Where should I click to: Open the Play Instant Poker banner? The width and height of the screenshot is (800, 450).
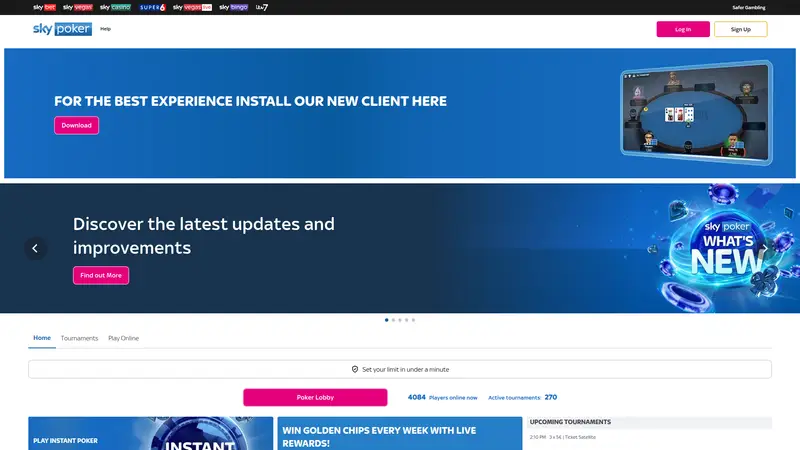[151, 433]
